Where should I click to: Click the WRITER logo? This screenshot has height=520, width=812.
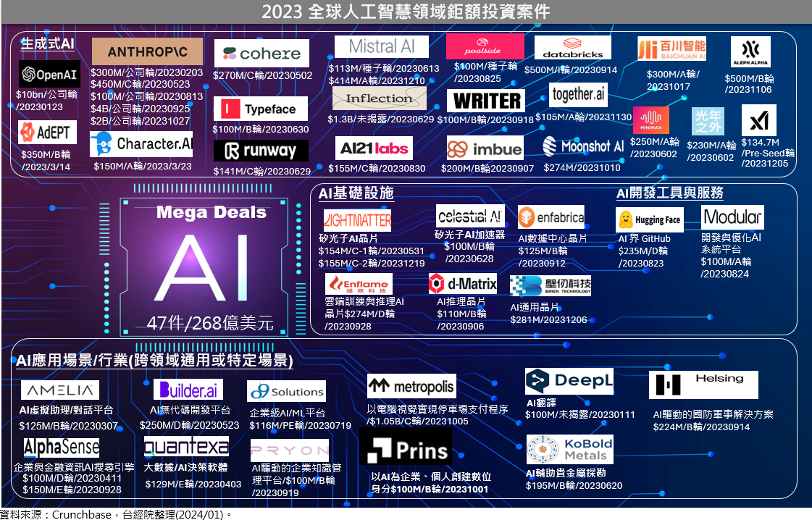(486, 101)
